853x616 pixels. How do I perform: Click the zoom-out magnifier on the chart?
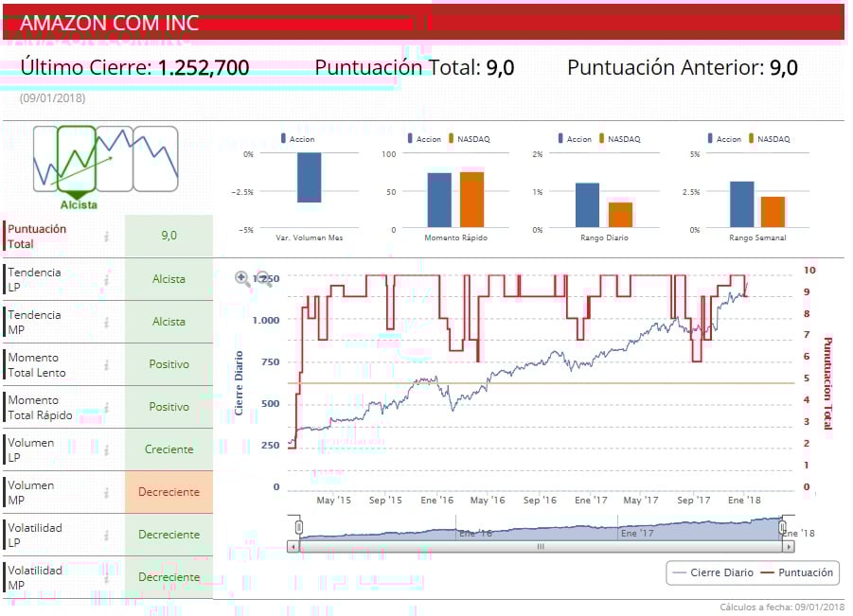(264, 278)
